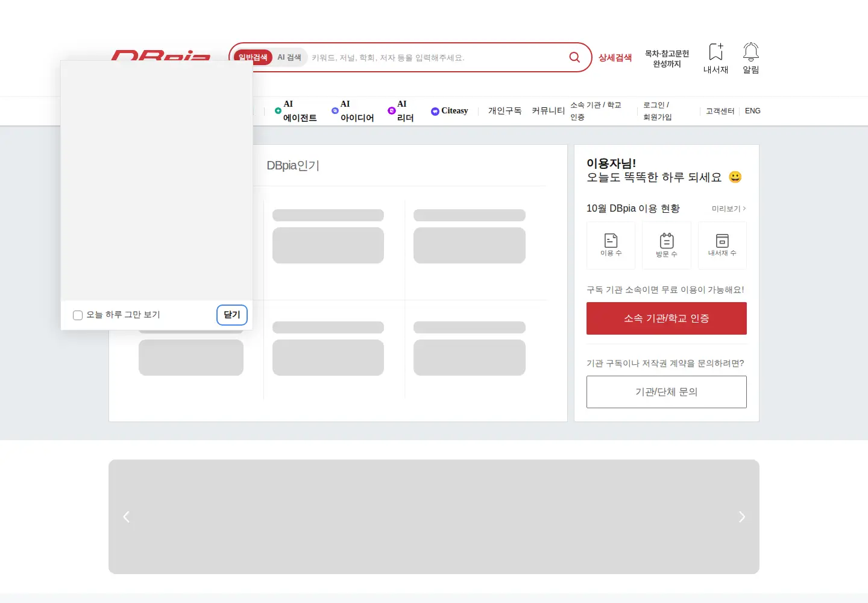Expand 미리보기 chevron link
This screenshot has height=603, width=868.
click(x=729, y=209)
